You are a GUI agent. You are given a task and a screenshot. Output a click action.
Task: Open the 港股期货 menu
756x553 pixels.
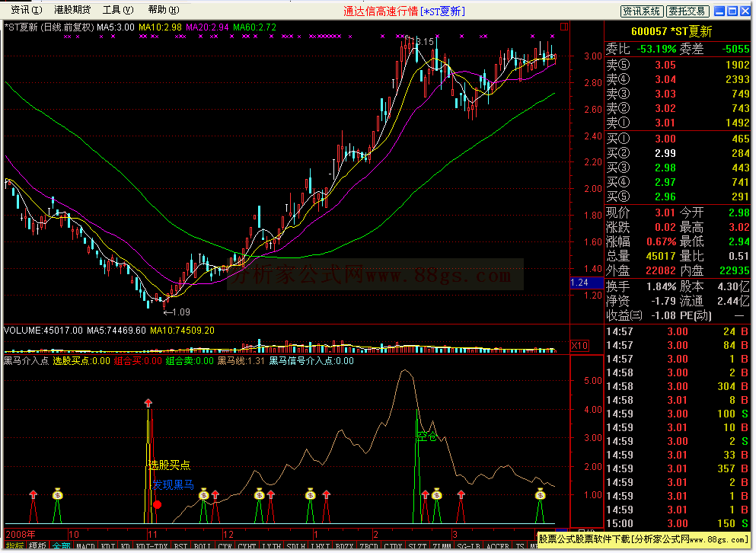[x=72, y=10]
